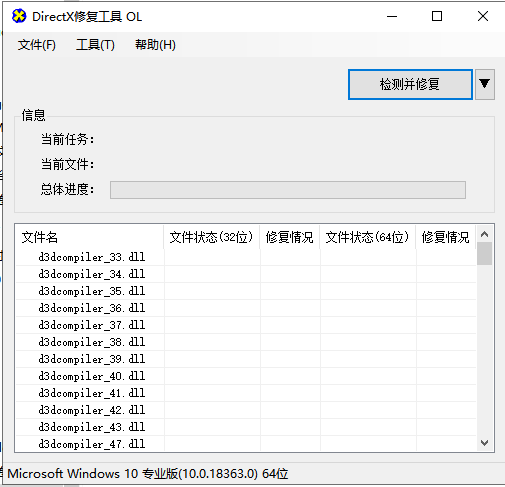Select the d3dcompiler_35.dll row
This screenshot has width=505, height=487.
(x=246, y=291)
